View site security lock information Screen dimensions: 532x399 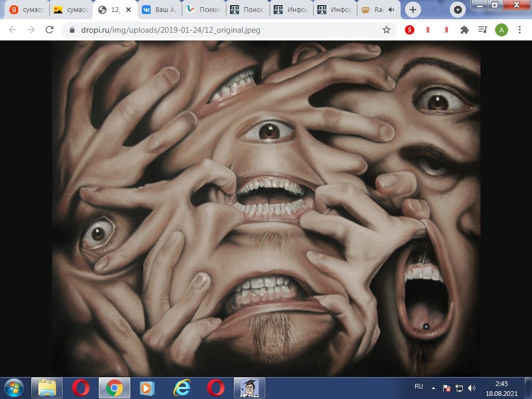tap(72, 30)
